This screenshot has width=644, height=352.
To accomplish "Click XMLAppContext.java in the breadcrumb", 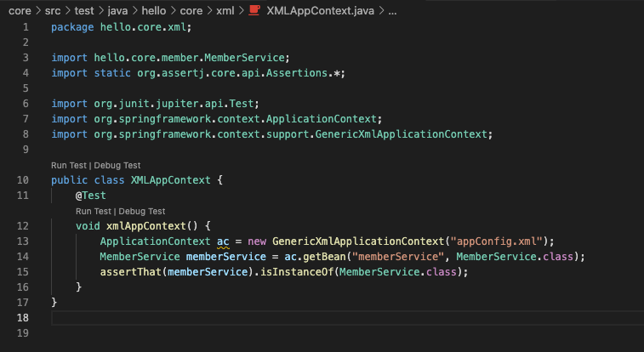I will (x=321, y=11).
